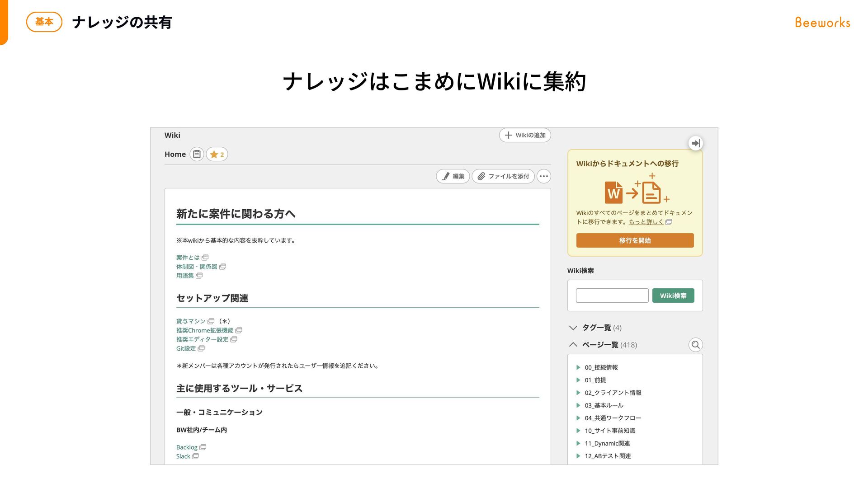Expand the タグ一覧 section chevron
The width and height of the screenshot is (868, 488).
[x=573, y=328]
